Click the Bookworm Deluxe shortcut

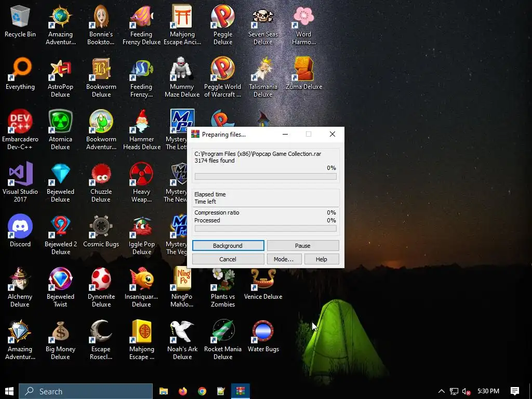click(x=101, y=78)
